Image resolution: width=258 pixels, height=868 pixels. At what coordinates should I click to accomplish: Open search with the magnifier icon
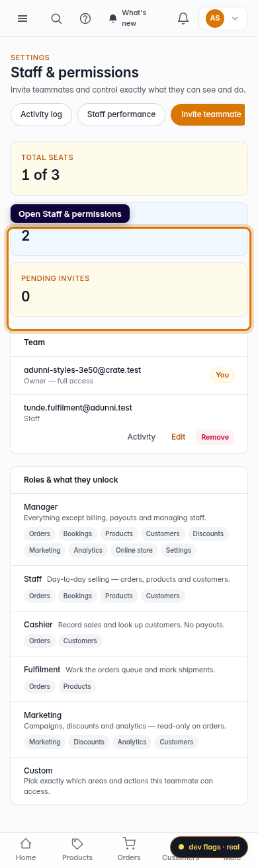[56, 19]
